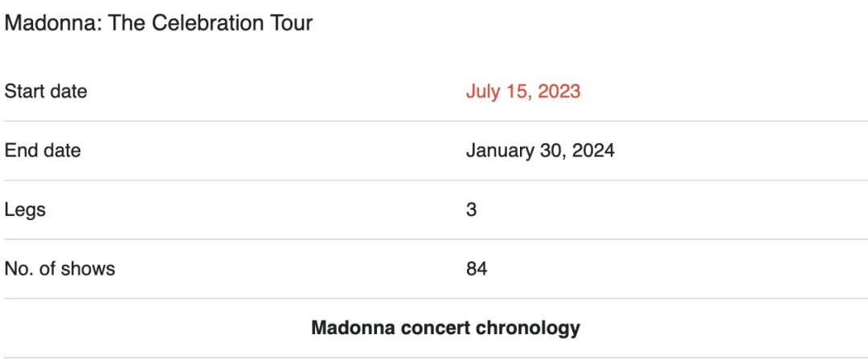This screenshot has height=359, width=868.
Task: Select the Legs value 3
Action: point(471,210)
